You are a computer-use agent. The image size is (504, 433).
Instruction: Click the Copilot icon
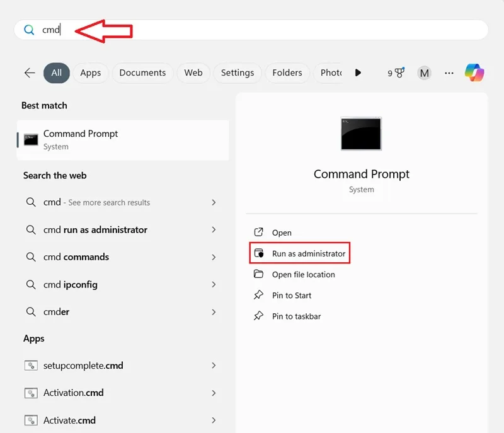point(474,72)
